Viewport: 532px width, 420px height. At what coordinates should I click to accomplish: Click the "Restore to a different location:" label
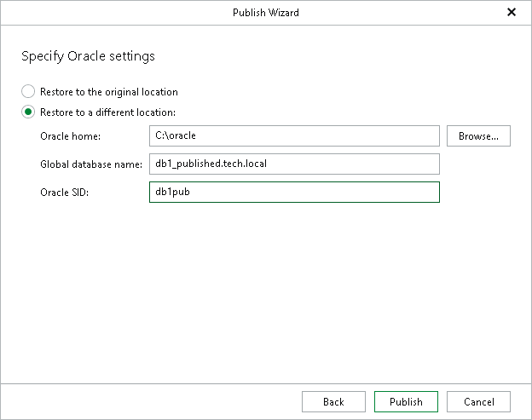tap(107, 112)
